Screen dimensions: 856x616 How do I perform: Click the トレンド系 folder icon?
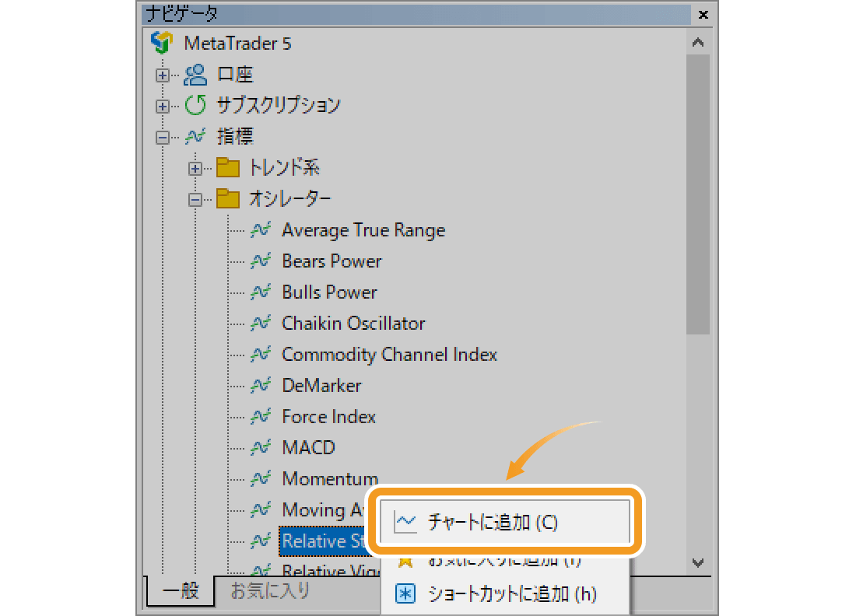click(x=228, y=167)
